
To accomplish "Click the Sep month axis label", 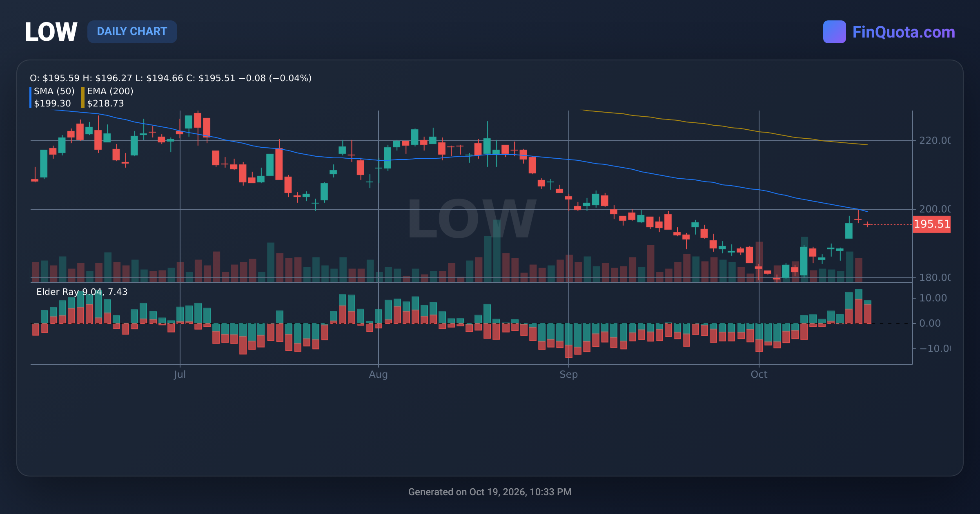I will coord(568,374).
